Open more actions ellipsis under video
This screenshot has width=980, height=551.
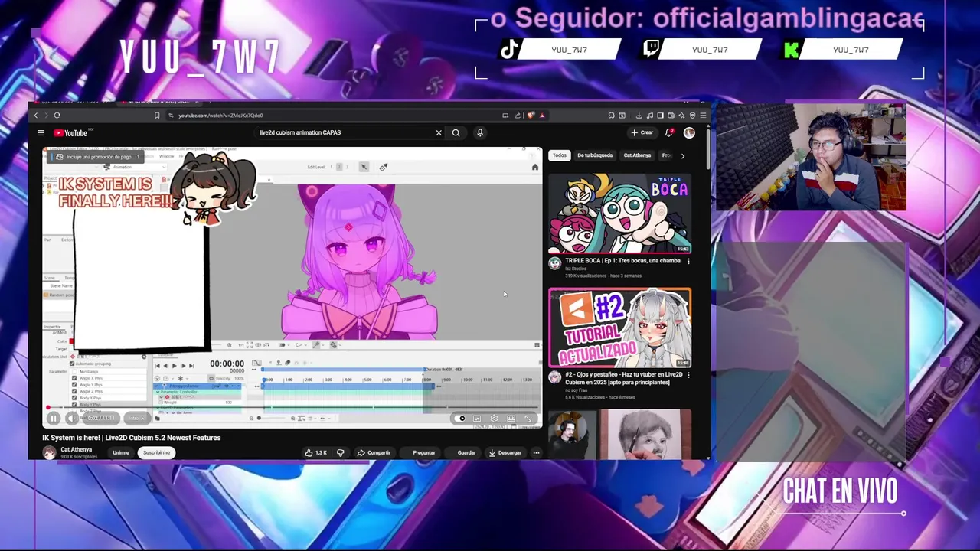tap(536, 452)
